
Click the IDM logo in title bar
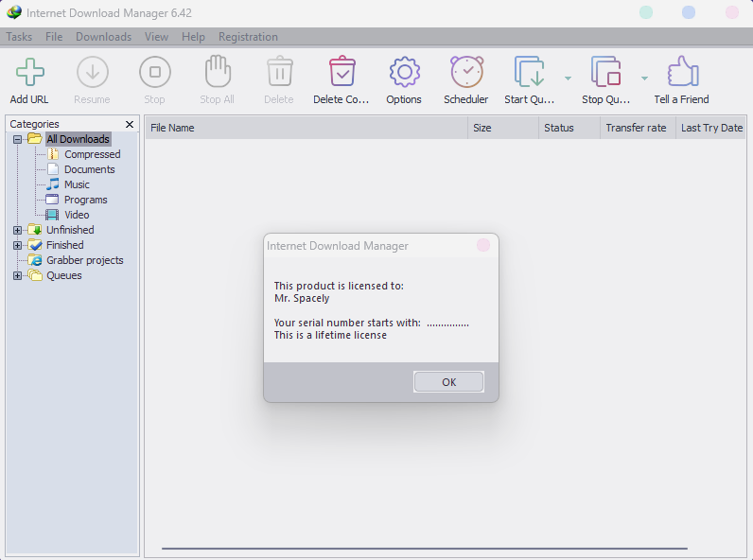click(x=14, y=12)
